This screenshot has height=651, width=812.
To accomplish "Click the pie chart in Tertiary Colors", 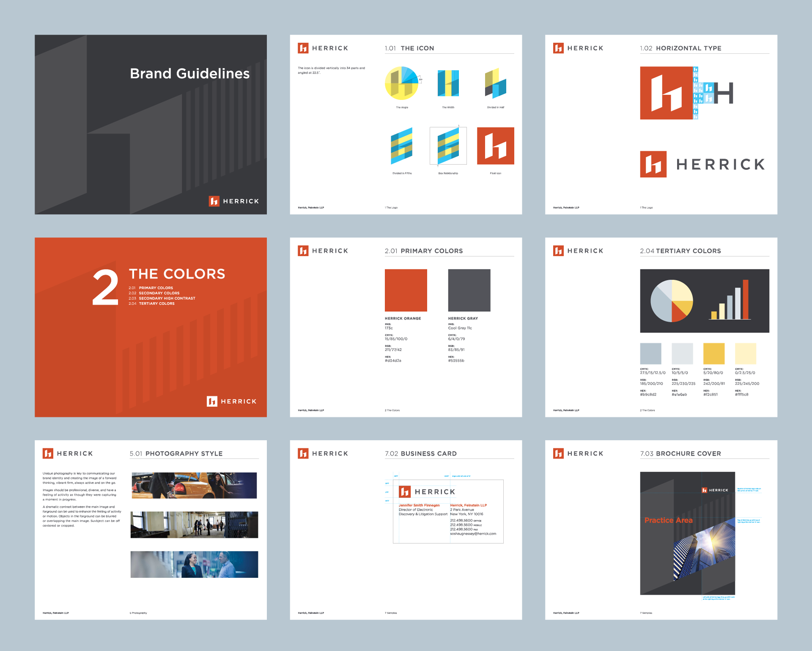I will 672,301.
